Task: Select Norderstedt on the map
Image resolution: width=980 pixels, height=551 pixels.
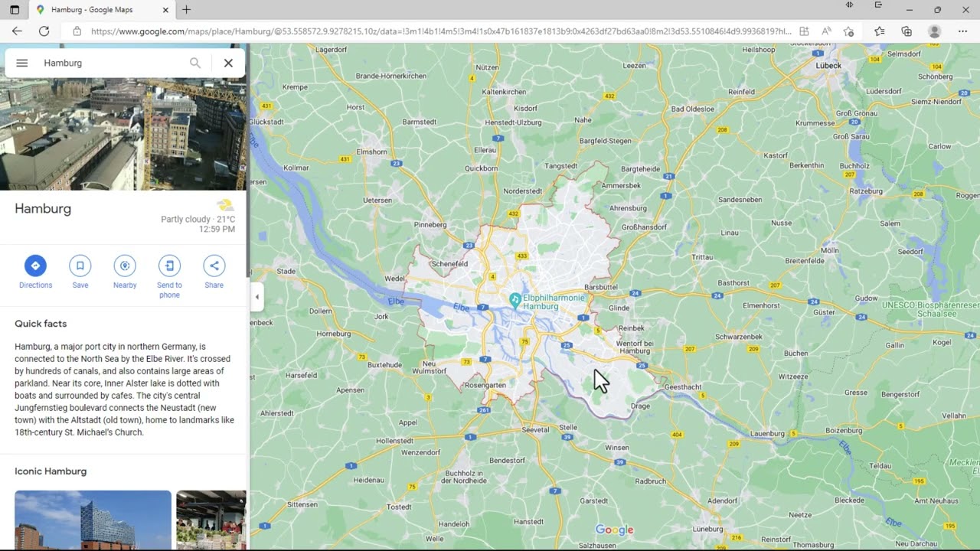Action: pyautogui.click(x=522, y=191)
